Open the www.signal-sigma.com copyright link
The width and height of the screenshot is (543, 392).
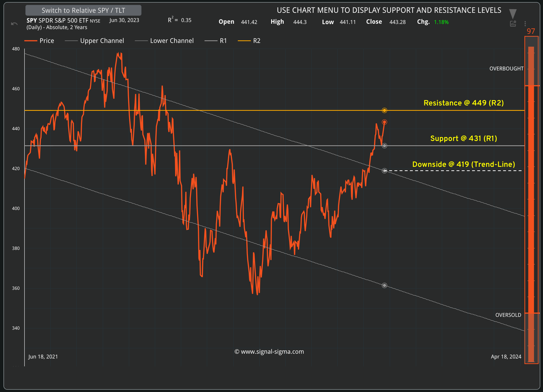[269, 352]
